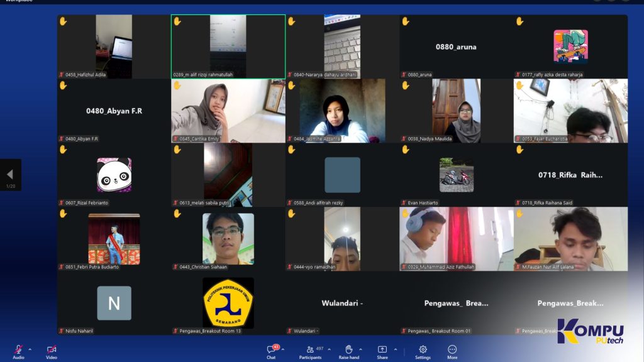Viewport: 644px width, 362px height.
Task: Click raised hand on 0613_melati sabila tile
Action: point(177,150)
